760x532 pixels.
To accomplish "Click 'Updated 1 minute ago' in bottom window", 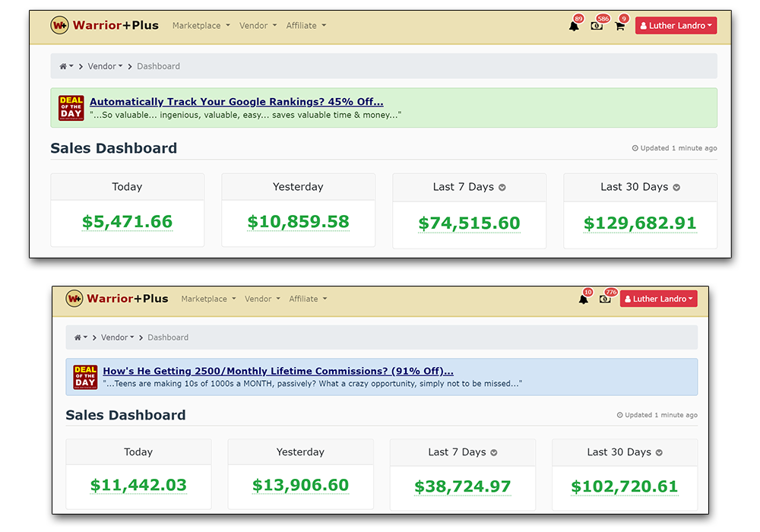I will 657,415.
